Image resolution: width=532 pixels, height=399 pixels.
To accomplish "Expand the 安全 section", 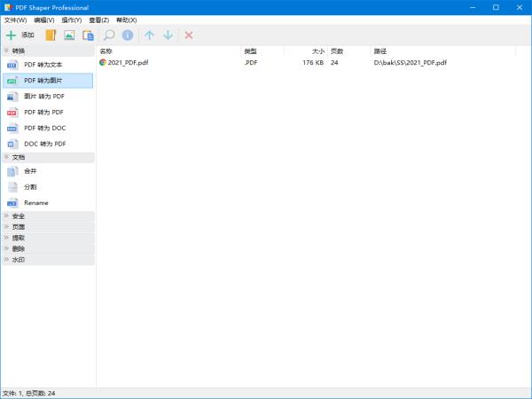I will pyautogui.click(x=49, y=216).
